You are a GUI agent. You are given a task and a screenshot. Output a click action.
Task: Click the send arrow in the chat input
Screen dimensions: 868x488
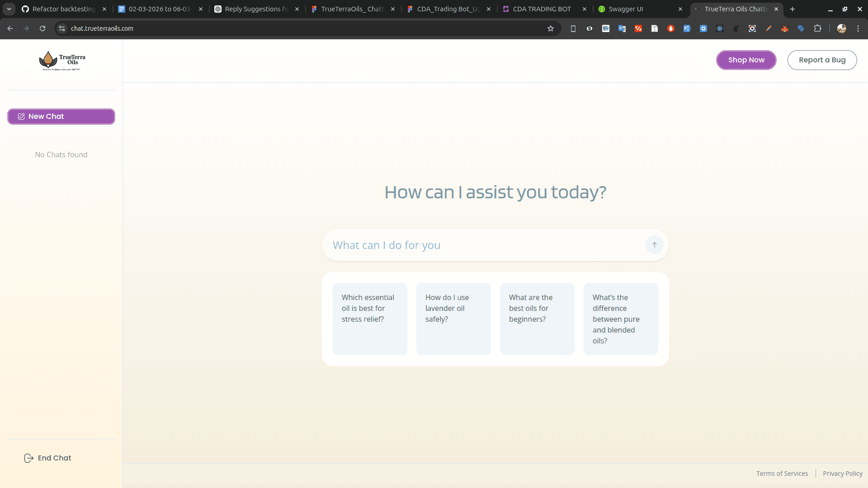[x=655, y=244]
